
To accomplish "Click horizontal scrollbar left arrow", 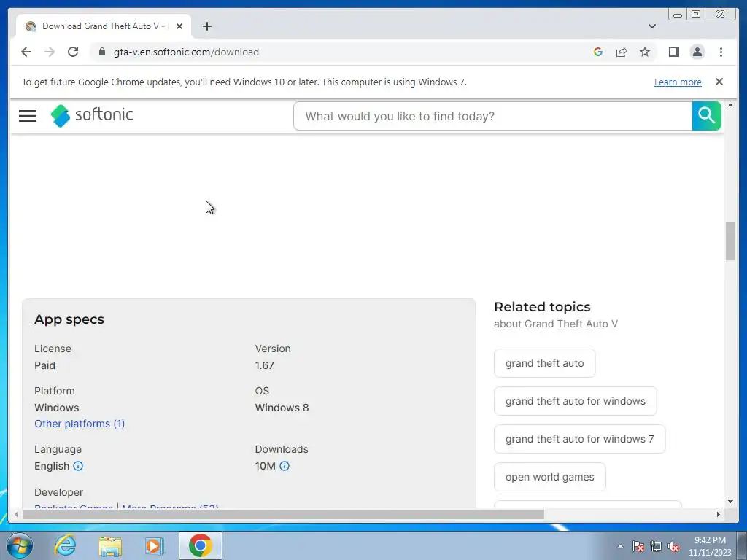I will click(16, 514).
